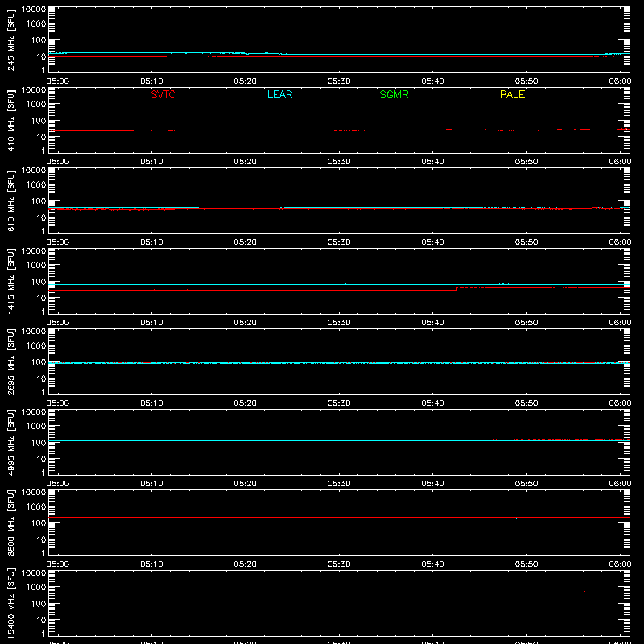
Task: Click the red trace step-up in 1415 MHz panel
Action: [x=457, y=289]
